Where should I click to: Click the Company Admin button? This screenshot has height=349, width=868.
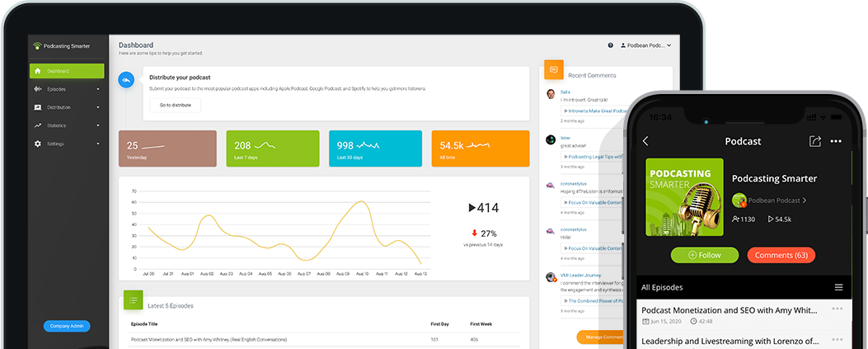click(67, 326)
